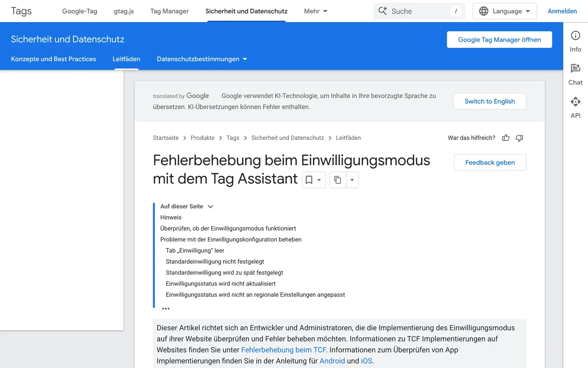Open the Android guide link

pyautogui.click(x=332, y=361)
